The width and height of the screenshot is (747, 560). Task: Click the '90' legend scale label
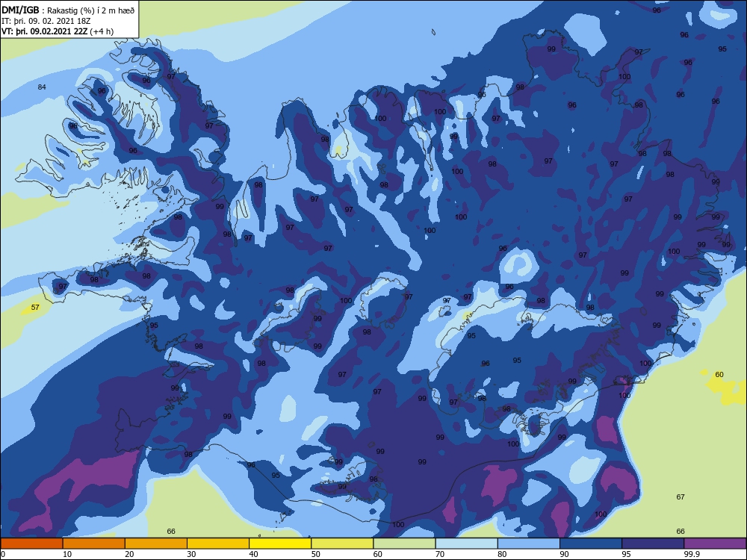click(565, 554)
